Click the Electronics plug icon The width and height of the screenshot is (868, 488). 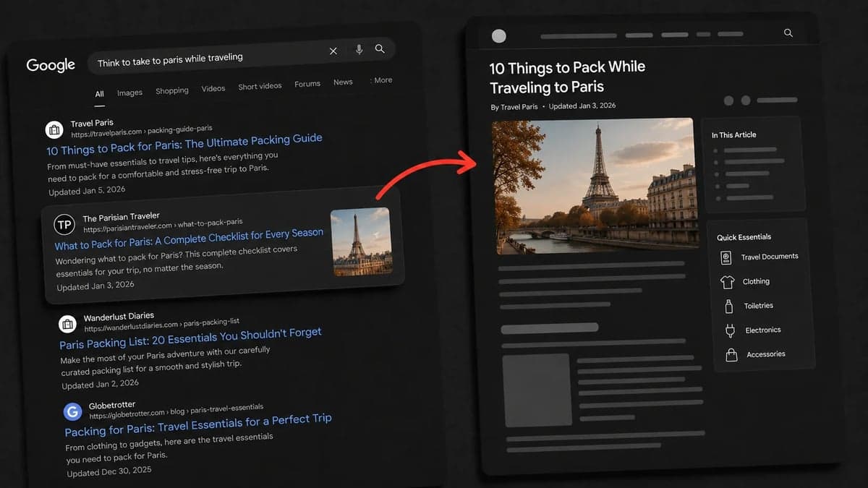[x=730, y=330]
